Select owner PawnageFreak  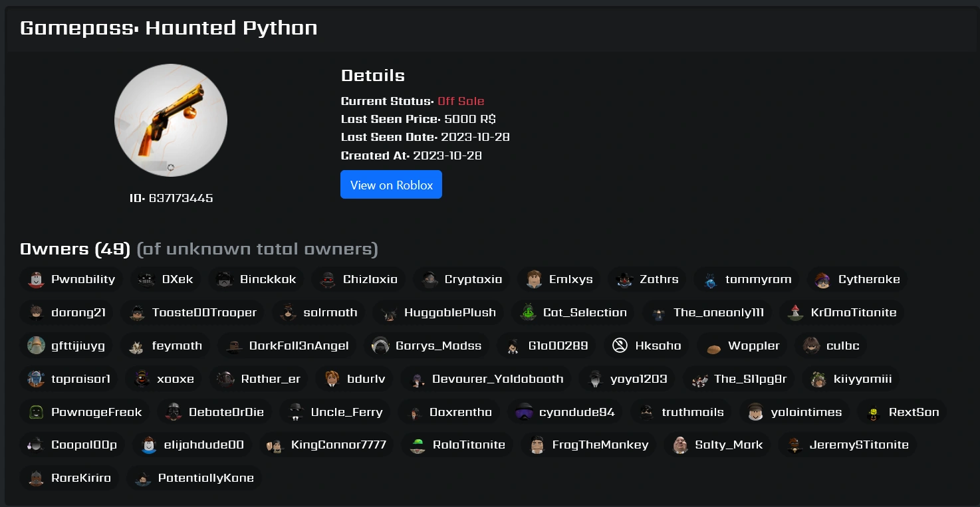click(84, 412)
